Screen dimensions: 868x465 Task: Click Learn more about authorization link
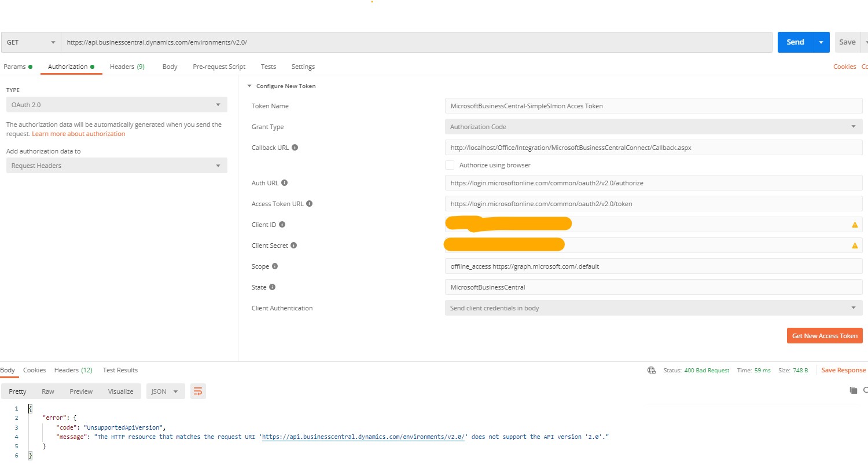click(79, 134)
